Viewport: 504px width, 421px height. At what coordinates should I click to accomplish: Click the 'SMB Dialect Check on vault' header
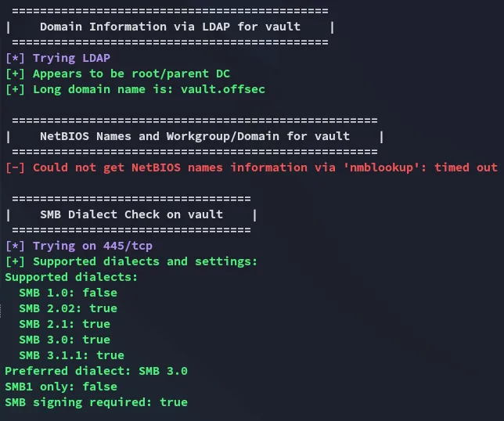(131, 214)
